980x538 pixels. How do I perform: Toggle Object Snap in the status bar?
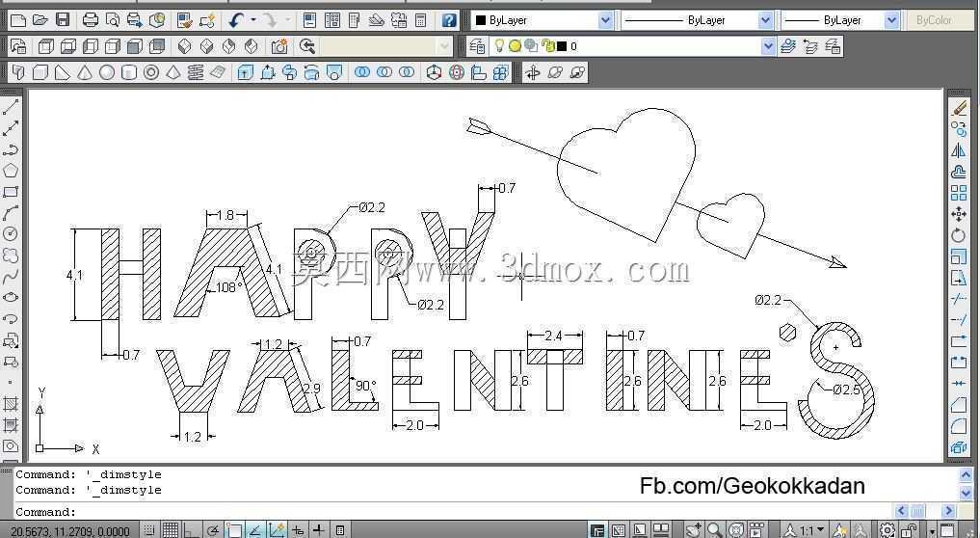tap(234, 530)
